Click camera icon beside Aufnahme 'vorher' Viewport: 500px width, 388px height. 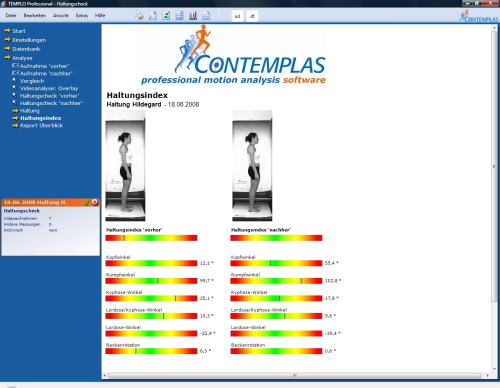(x=15, y=66)
